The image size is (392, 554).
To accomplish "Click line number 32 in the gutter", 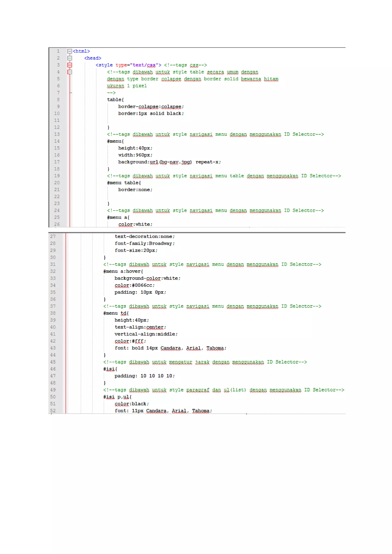I will [53, 271].
